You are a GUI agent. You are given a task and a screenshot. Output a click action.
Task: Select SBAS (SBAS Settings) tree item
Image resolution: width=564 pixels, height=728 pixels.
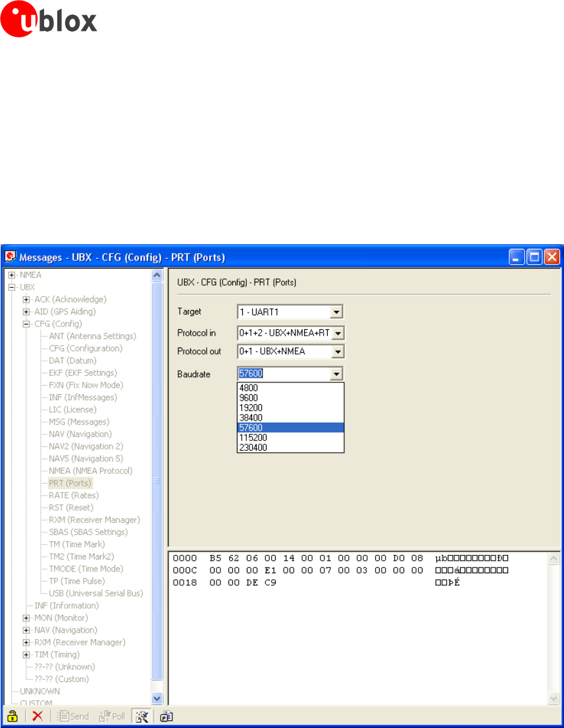coord(88,532)
